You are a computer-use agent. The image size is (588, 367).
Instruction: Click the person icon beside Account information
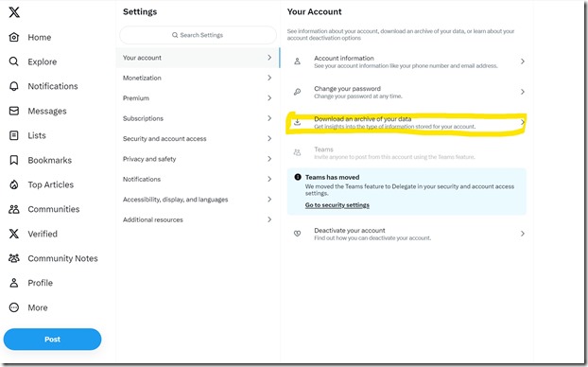tap(298, 61)
